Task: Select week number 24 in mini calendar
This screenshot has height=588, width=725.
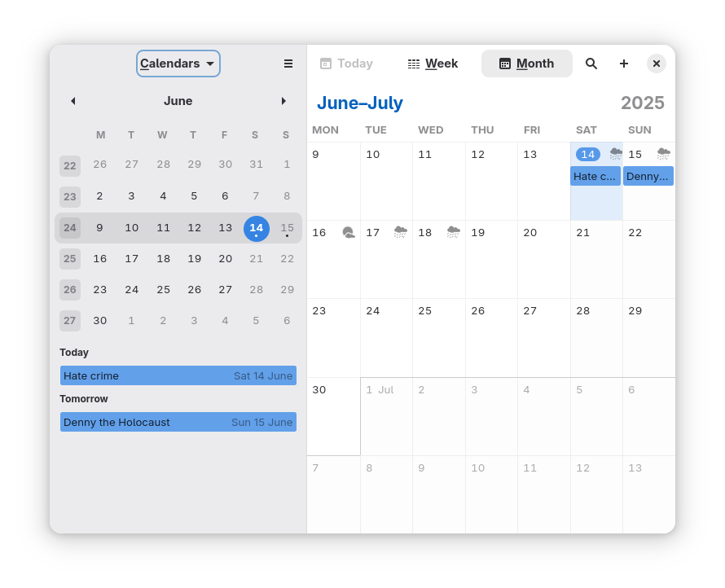Action: point(70,228)
